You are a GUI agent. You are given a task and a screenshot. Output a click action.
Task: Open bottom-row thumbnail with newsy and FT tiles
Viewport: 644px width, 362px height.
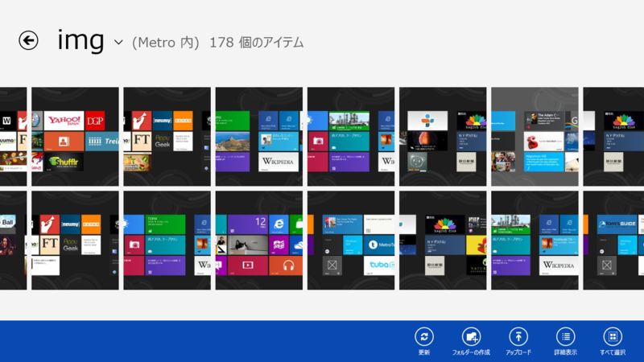(x=75, y=240)
